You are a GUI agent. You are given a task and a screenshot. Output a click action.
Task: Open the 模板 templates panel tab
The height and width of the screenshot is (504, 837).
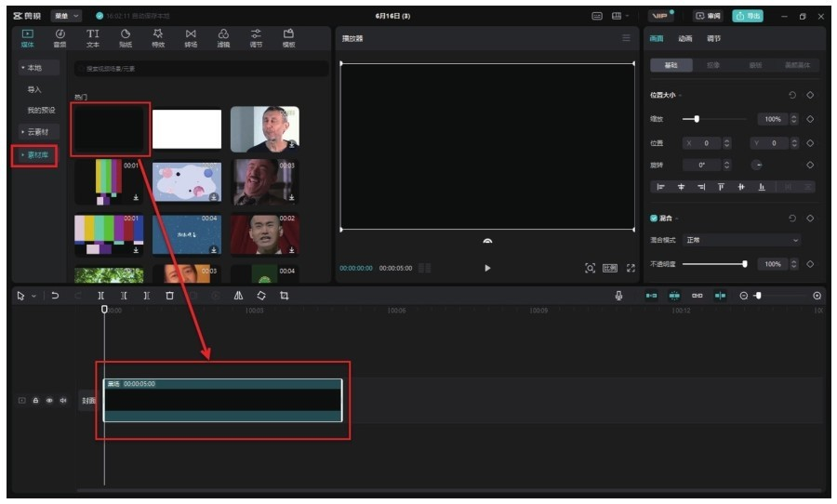289,38
